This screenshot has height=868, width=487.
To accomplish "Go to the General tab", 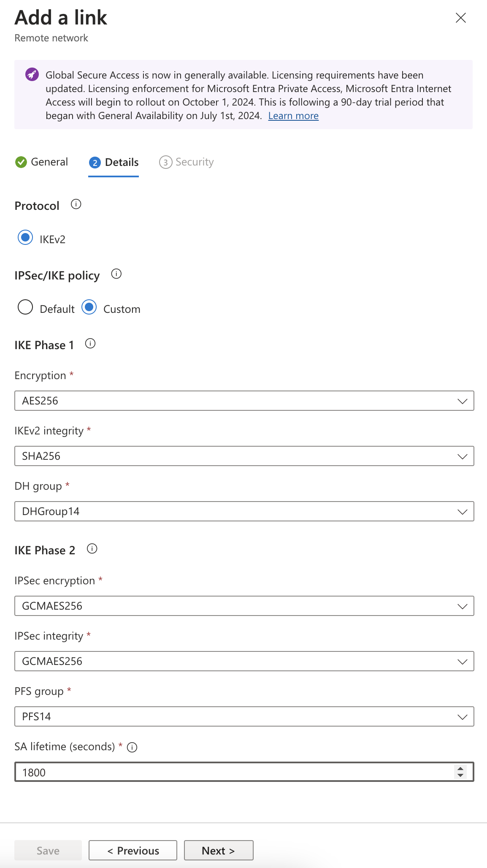I will coord(49,162).
